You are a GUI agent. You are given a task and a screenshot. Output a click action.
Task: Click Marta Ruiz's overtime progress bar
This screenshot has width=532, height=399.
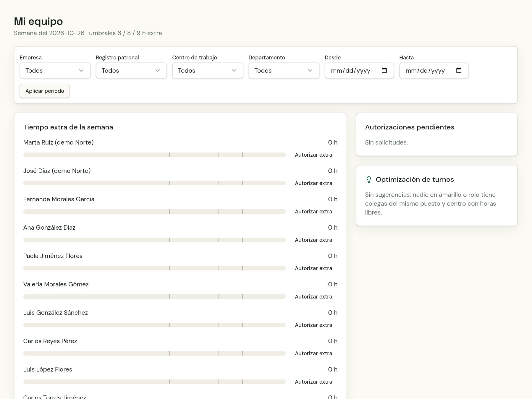click(x=154, y=155)
